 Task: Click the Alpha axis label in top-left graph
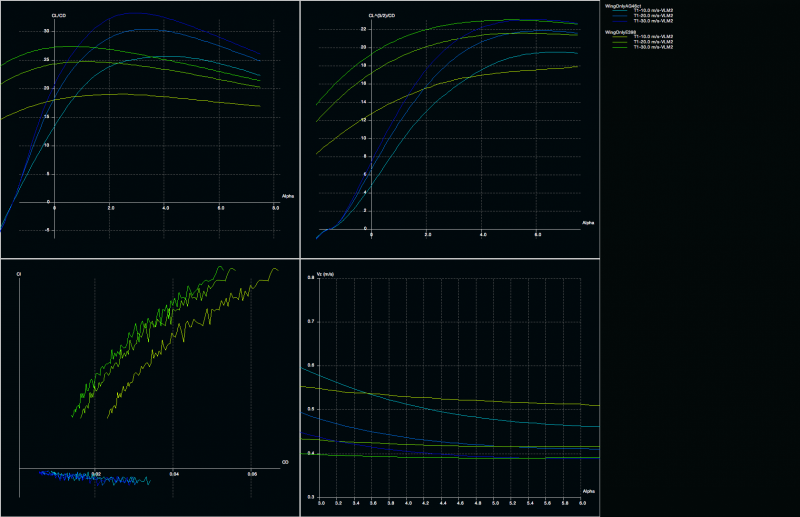289,198
